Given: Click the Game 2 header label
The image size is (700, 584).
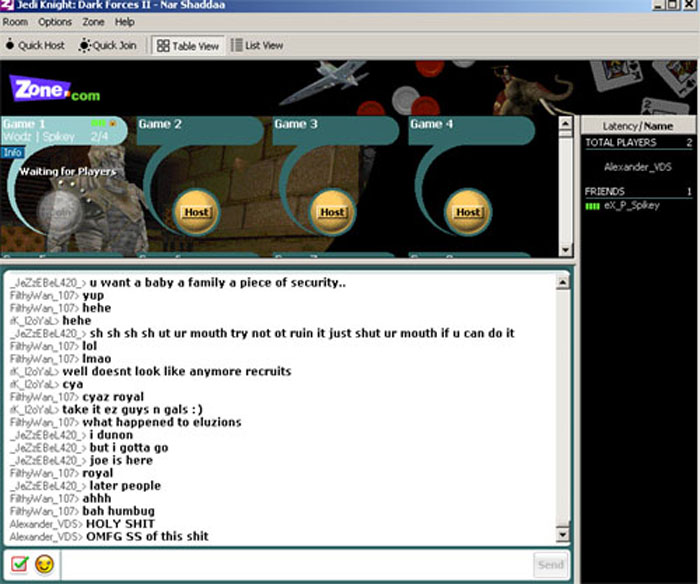Looking at the screenshot, I should (x=160, y=124).
